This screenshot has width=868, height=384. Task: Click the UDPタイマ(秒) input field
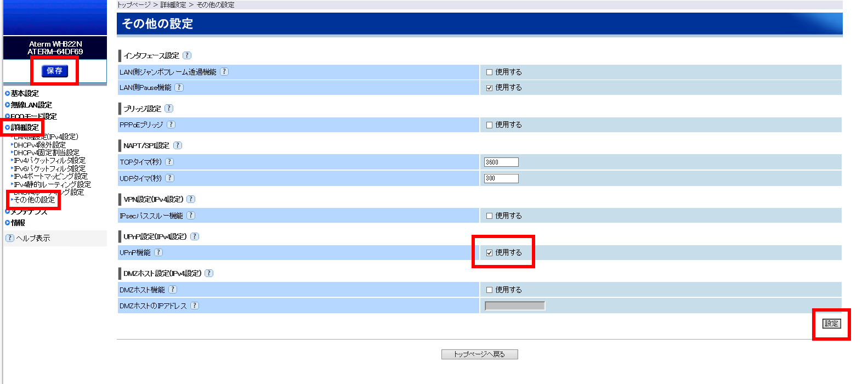click(x=501, y=178)
